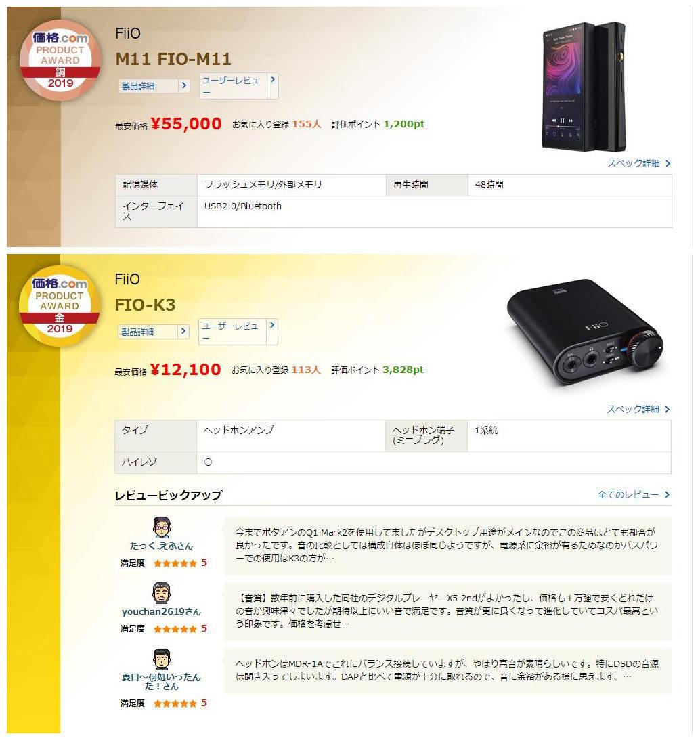The image size is (700, 740).
Task: Open ユーザーレビュー for the FIO-K3
Action: [x=238, y=332]
